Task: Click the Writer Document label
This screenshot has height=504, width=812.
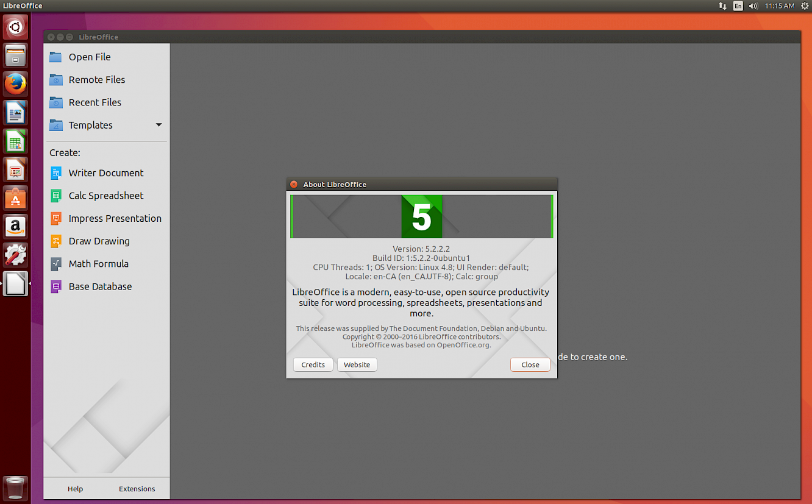Action: tap(106, 173)
